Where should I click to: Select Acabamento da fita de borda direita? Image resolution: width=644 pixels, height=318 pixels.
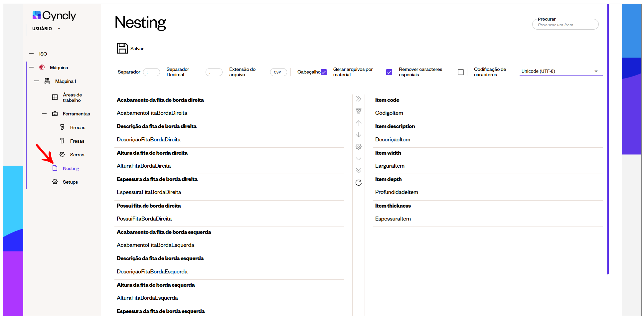click(160, 100)
